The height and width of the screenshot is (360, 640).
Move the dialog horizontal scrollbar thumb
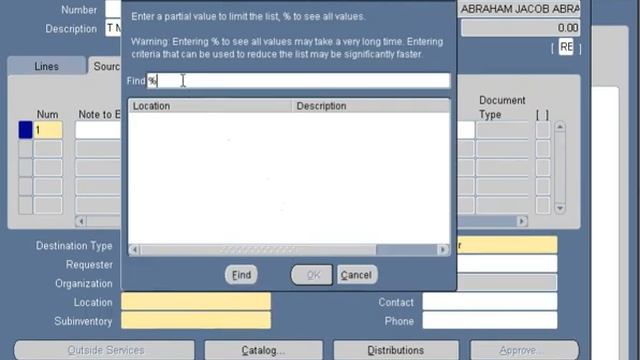click(258, 249)
